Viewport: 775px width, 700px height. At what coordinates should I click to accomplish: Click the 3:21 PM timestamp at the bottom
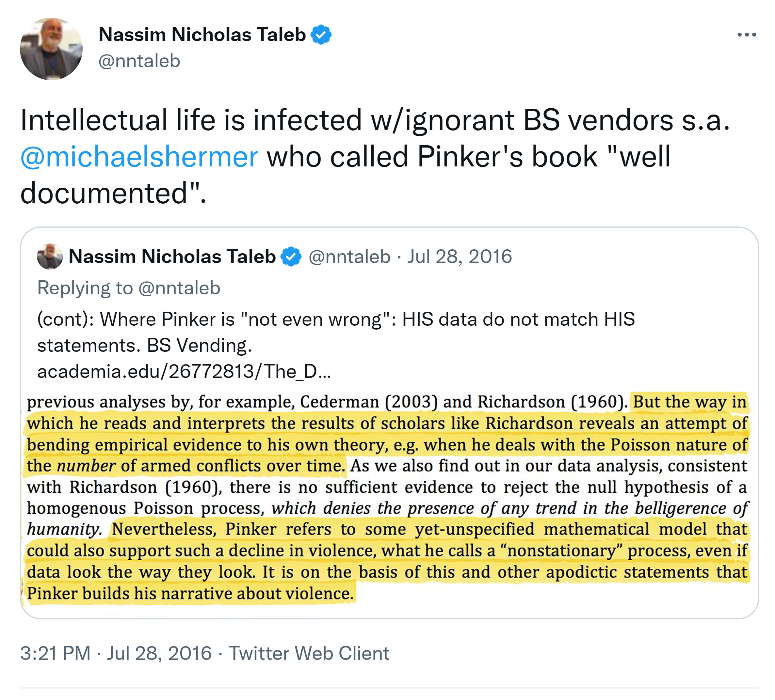click(56, 653)
